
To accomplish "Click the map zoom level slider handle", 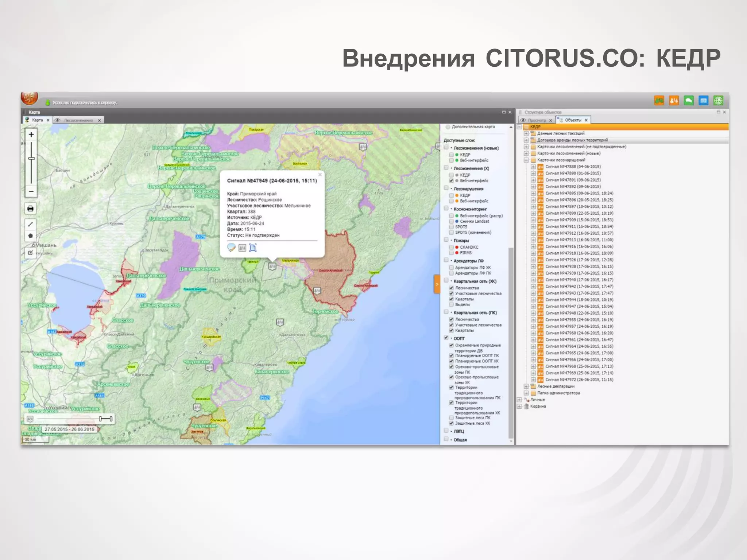I will point(31,158).
